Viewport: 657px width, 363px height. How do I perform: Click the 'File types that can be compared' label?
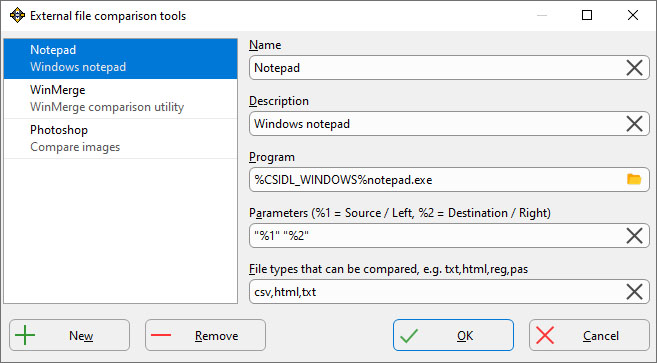coord(388,269)
